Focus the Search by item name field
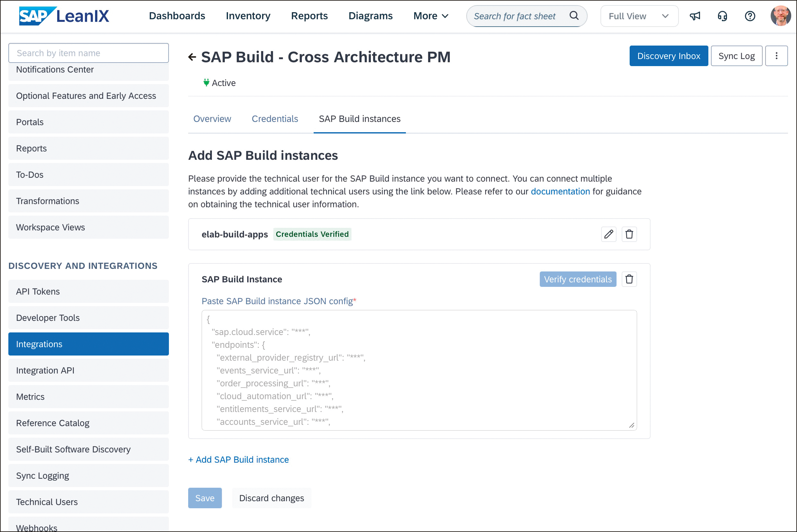The width and height of the screenshot is (797, 532). tap(88, 53)
